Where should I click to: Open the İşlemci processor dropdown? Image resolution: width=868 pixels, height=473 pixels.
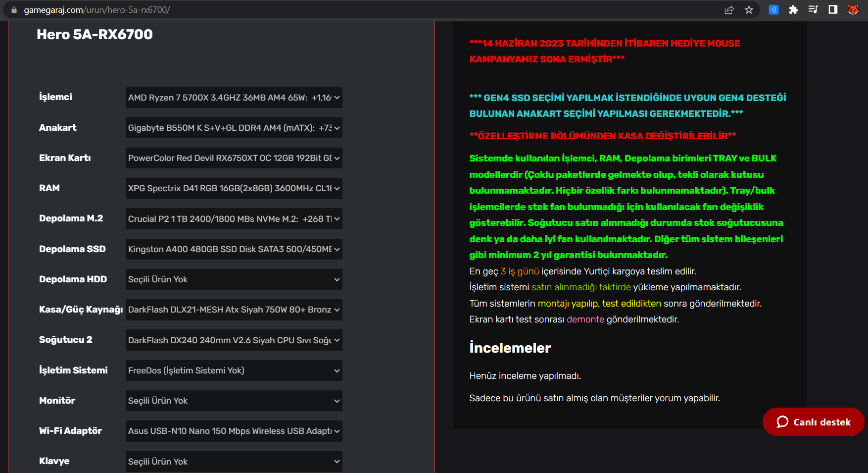[x=234, y=98]
